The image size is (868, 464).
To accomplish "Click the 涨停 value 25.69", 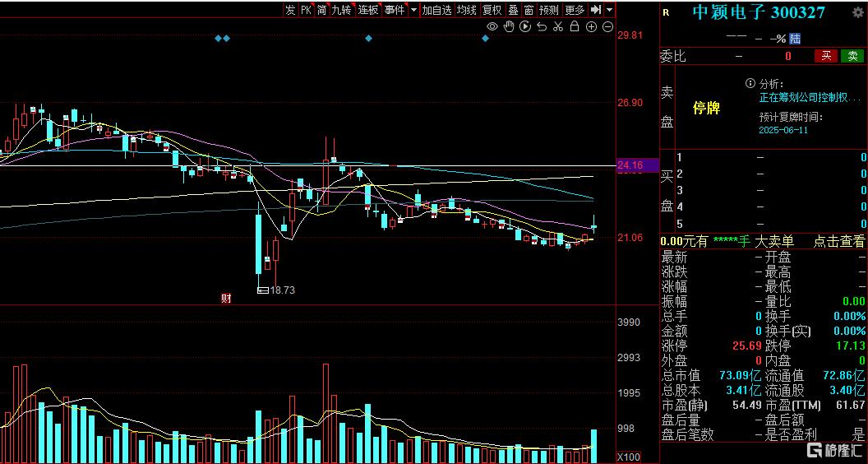I will [x=747, y=346].
